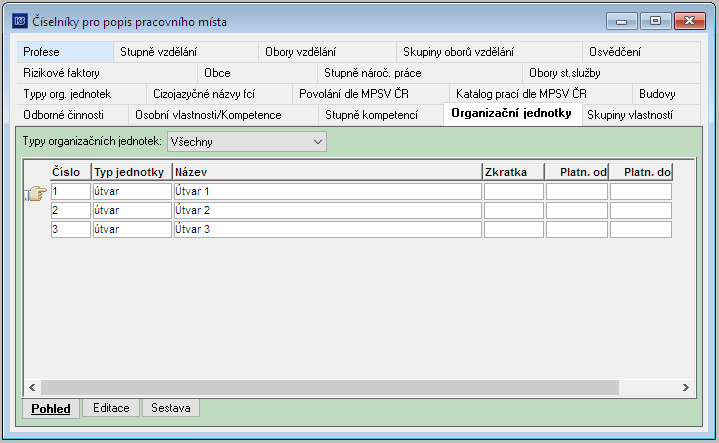Click the Platn. od field of Útvar 1
Viewport: 719px width, 443px height.
click(577, 191)
